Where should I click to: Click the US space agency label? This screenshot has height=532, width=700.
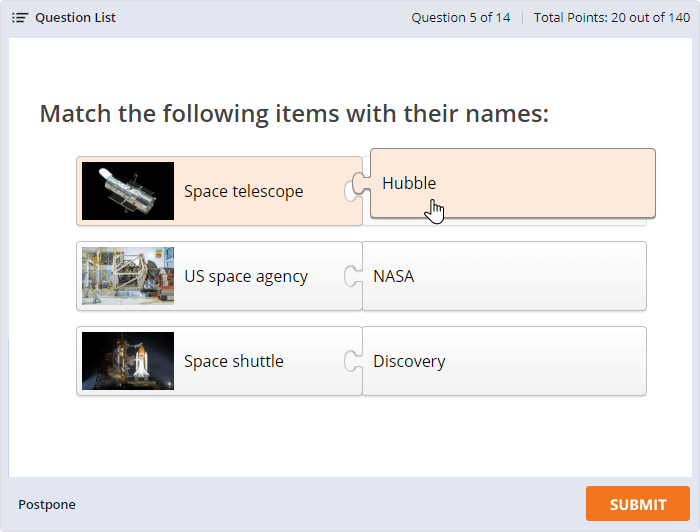point(246,276)
